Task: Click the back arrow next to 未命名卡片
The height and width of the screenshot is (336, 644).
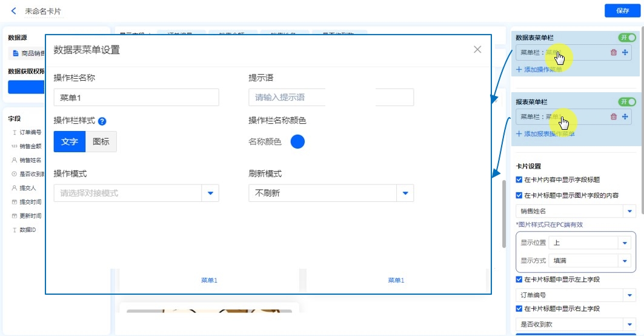Action: (14, 11)
